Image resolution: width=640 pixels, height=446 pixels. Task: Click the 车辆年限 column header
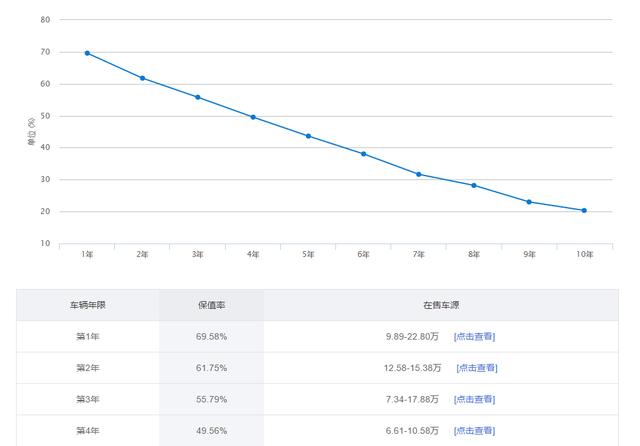pyautogui.click(x=88, y=305)
